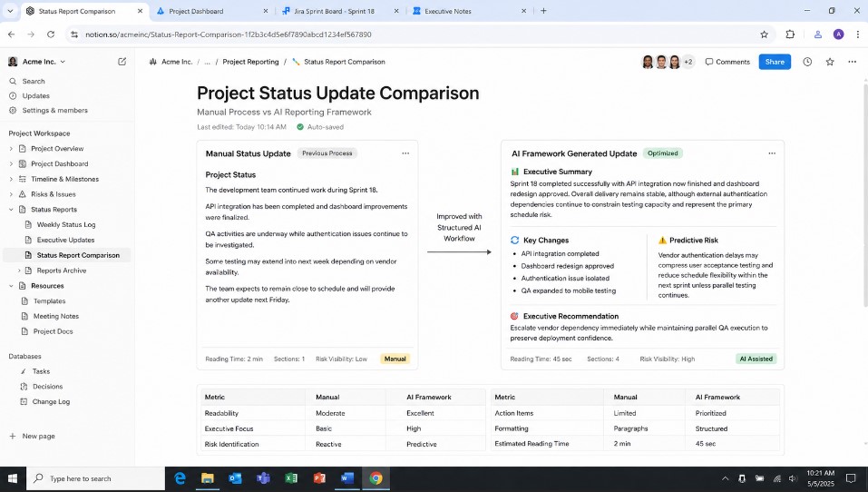Open Word from taskbar
868x492 pixels.
347,478
